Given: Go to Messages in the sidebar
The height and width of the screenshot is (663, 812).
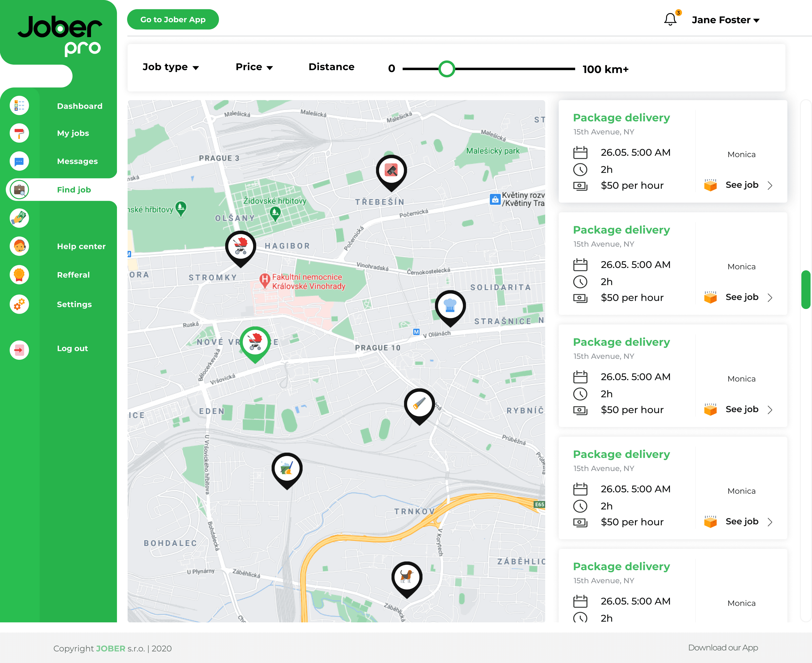Looking at the screenshot, I should pyautogui.click(x=77, y=161).
